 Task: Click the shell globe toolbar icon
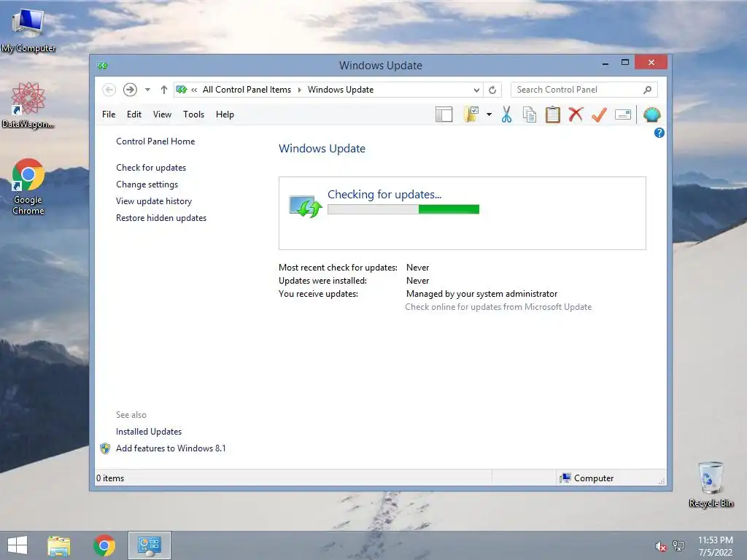651,114
